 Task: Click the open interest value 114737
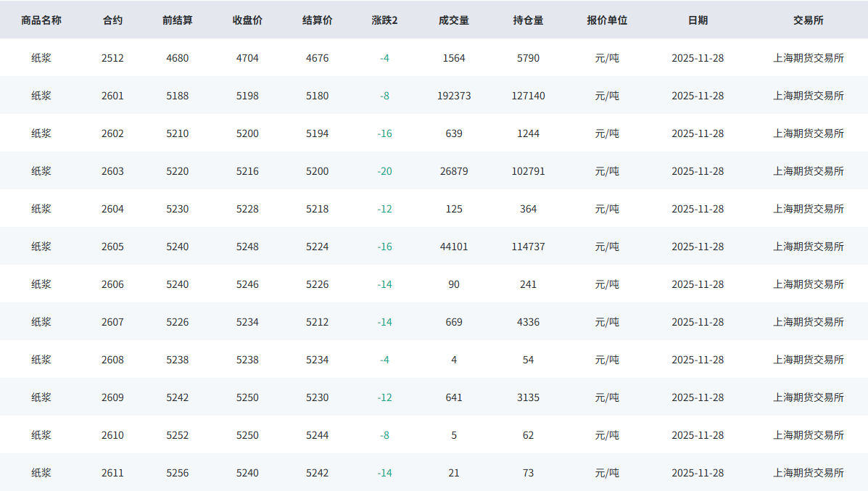528,247
